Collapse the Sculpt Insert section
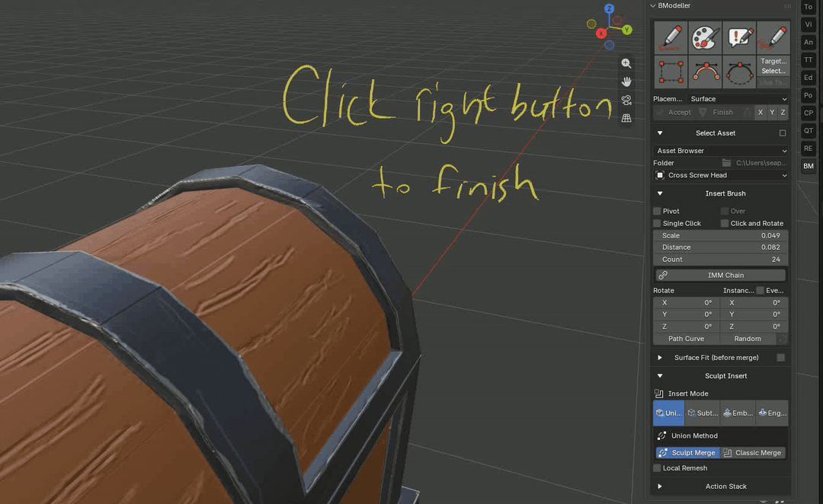 660,376
